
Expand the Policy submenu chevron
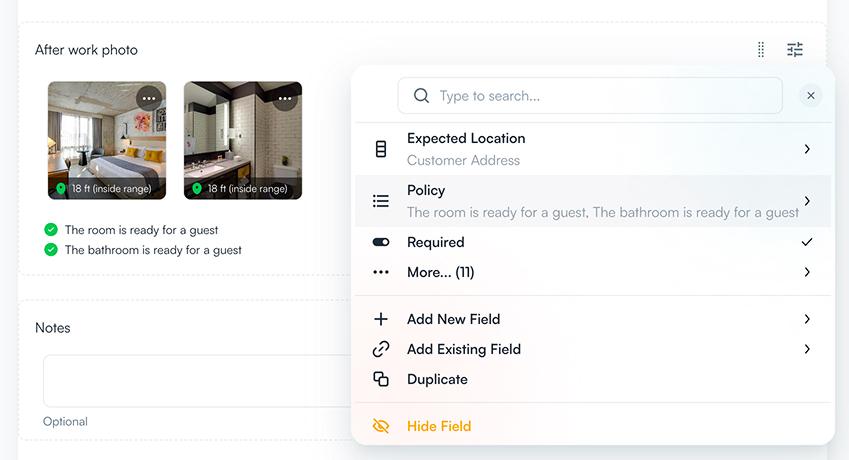click(807, 201)
